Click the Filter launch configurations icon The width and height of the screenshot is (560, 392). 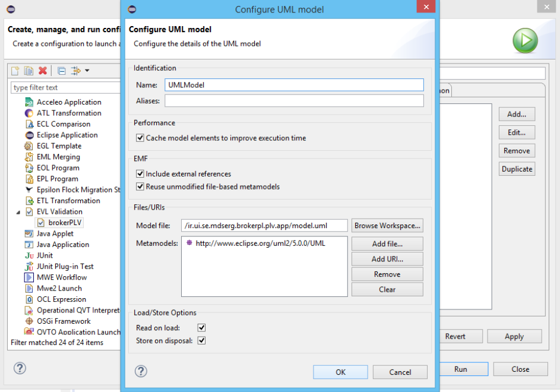pos(75,71)
